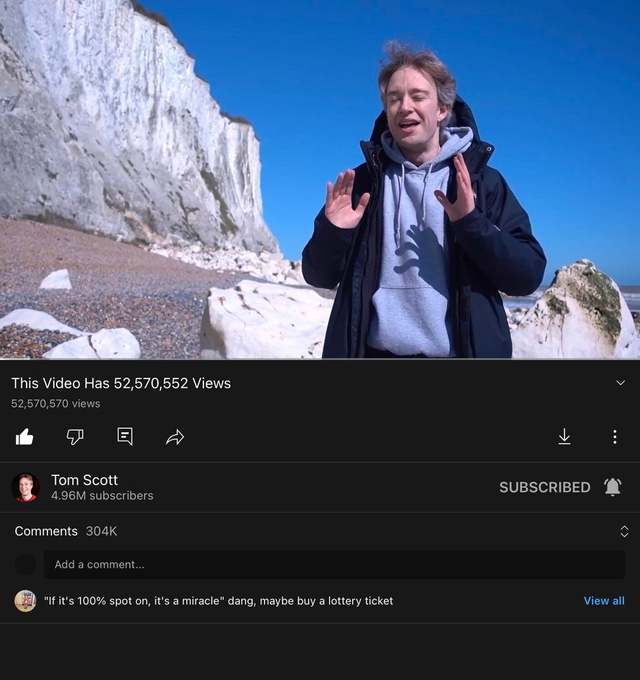The height and width of the screenshot is (680, 640).
Task: Open the Tom Scott channel name
Action: (85, 480)
